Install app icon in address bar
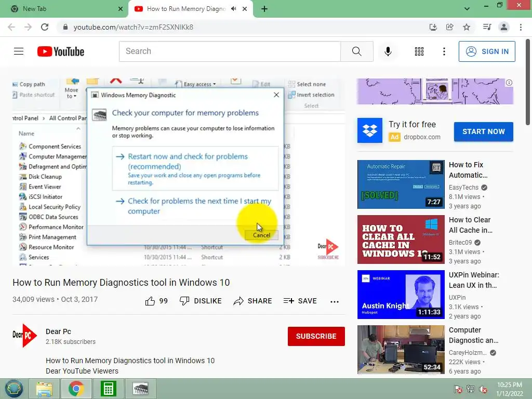Screen dimensions: 532x399 click(x=433, y=27)
